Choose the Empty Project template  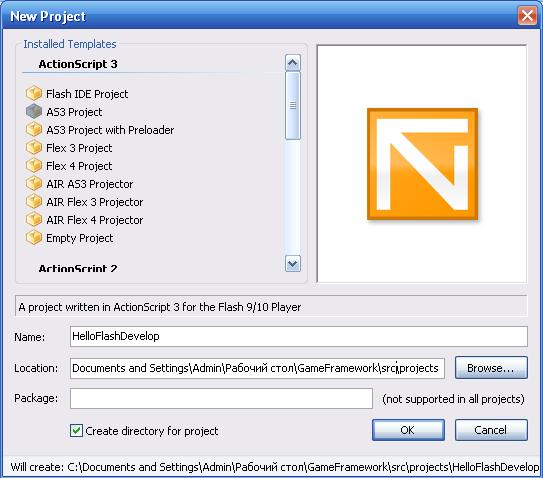coord(79,238)
